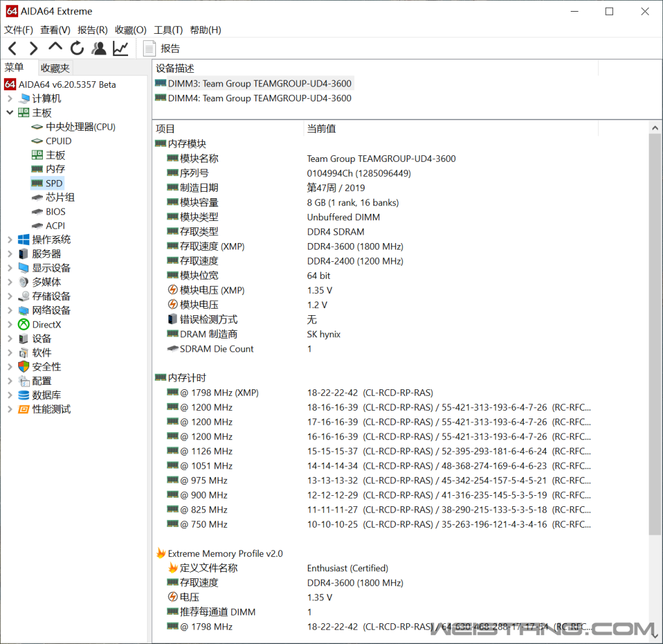Open the 报告(R) menu
Screen dimensions: 663x644
pyautogui.click(x=92, y=30)
